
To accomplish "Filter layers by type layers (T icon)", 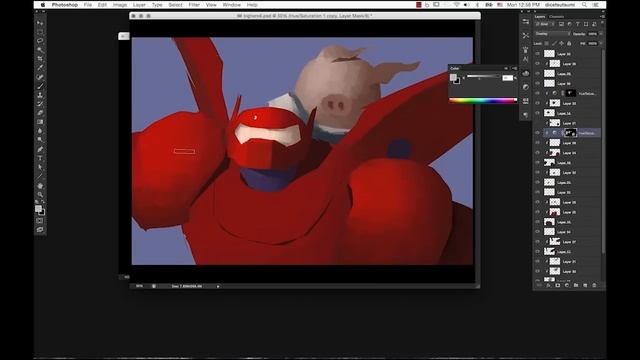I will (x=578, y=24).
